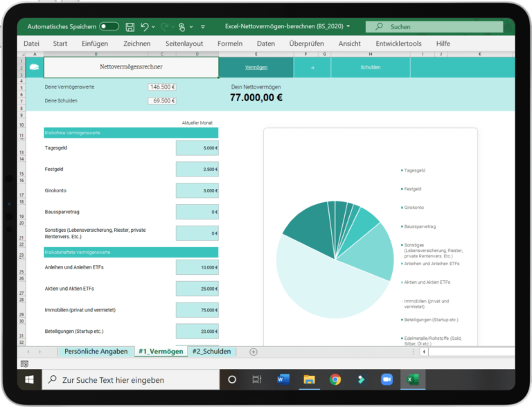Open the Datei menu
The height and width of the screenshot is (407, 532).
(31, 44)
